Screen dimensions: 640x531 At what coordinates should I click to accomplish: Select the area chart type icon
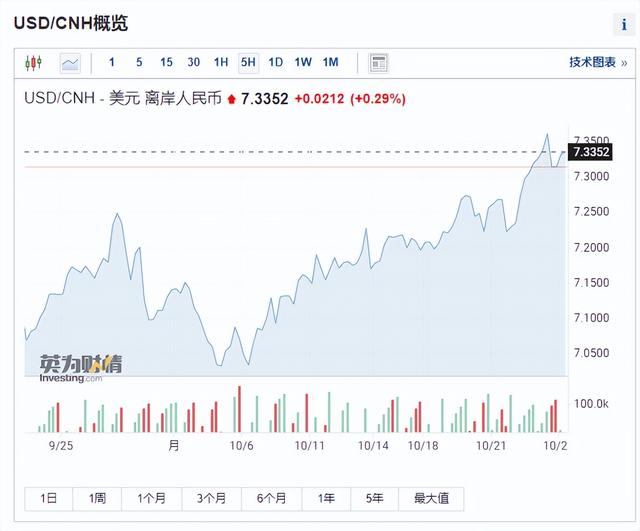tap(70, 62)
